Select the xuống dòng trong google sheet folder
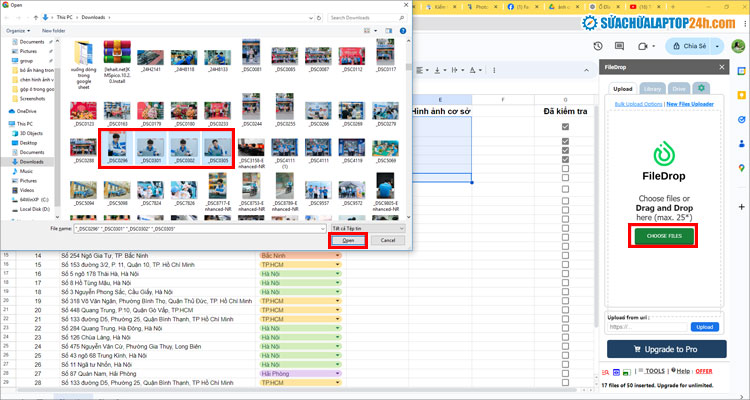 coord(83,65)
